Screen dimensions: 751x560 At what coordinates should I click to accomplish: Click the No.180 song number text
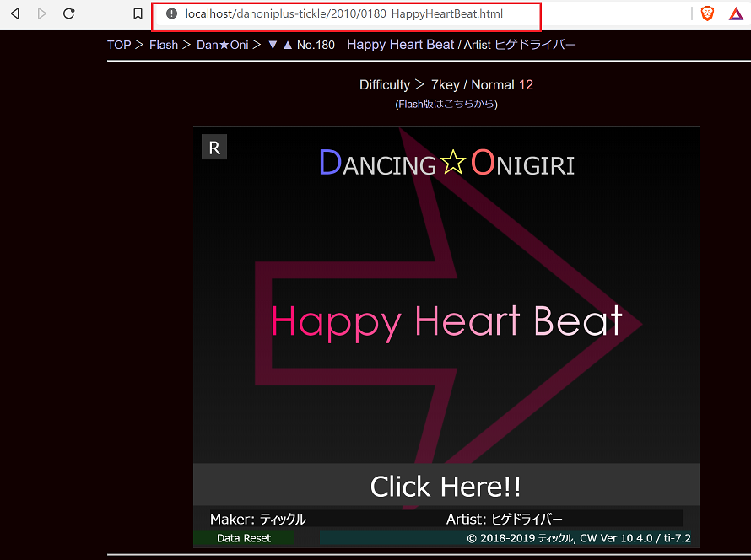tap(316, 45)
